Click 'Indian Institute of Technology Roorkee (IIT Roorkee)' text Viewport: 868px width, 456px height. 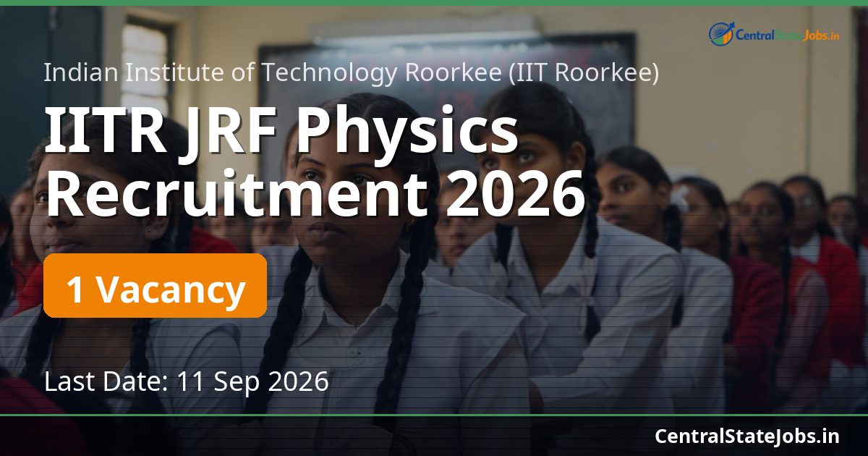pyautogui.click(x=352, y=72)
